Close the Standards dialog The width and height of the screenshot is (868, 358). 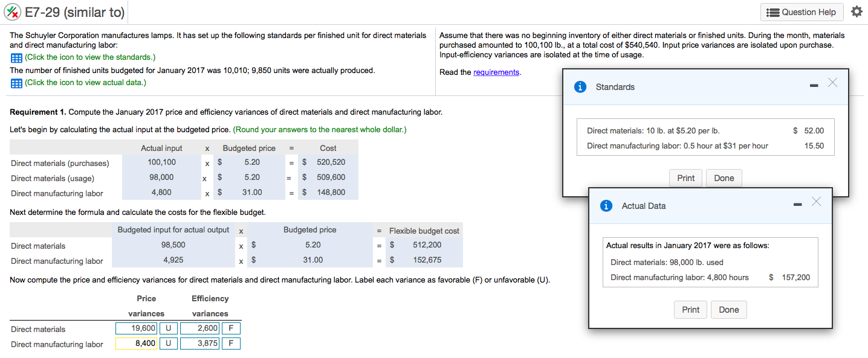pos(833,83)
